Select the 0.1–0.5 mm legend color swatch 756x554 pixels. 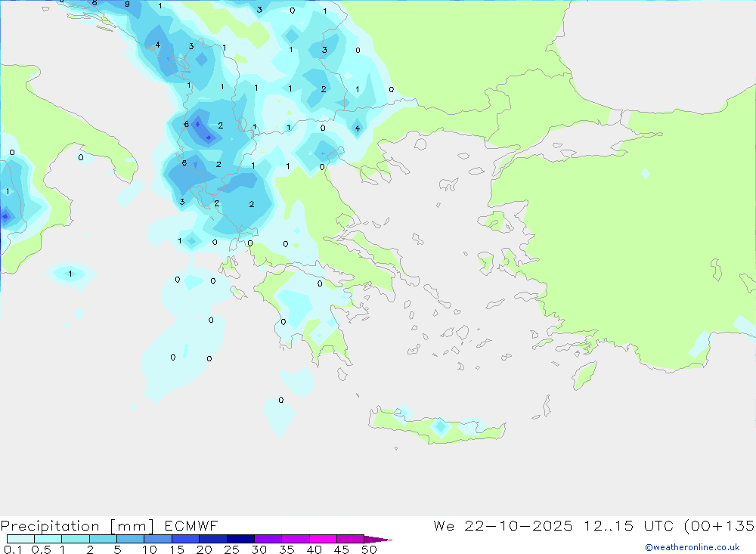[x=20, y=539]
